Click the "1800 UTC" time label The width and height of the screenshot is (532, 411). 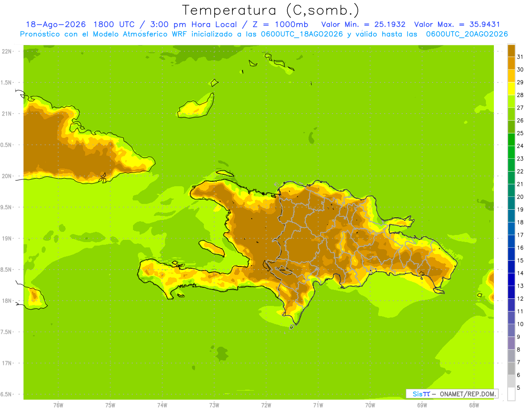(x=114, y=24)
